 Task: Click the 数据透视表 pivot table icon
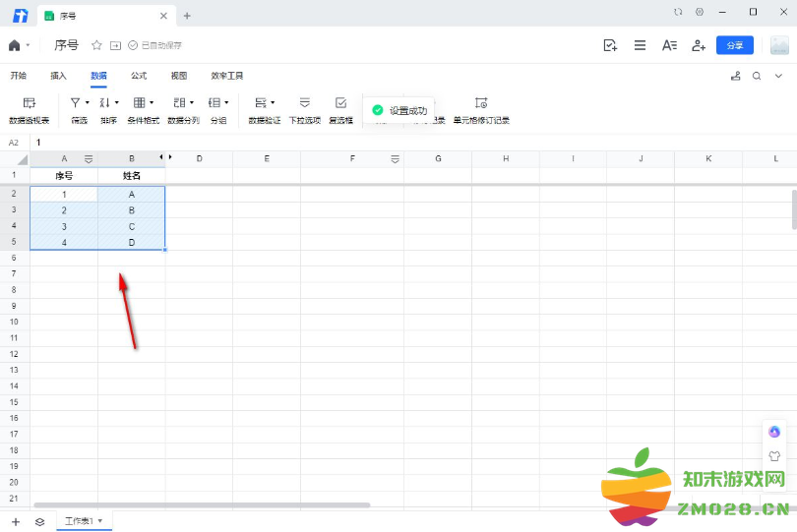click(29, 103)
